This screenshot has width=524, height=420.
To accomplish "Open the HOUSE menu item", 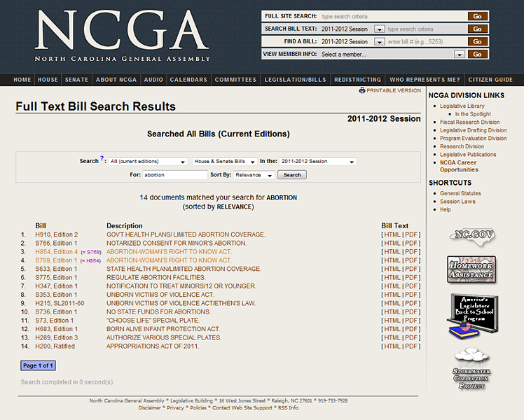I will (48, 80).
